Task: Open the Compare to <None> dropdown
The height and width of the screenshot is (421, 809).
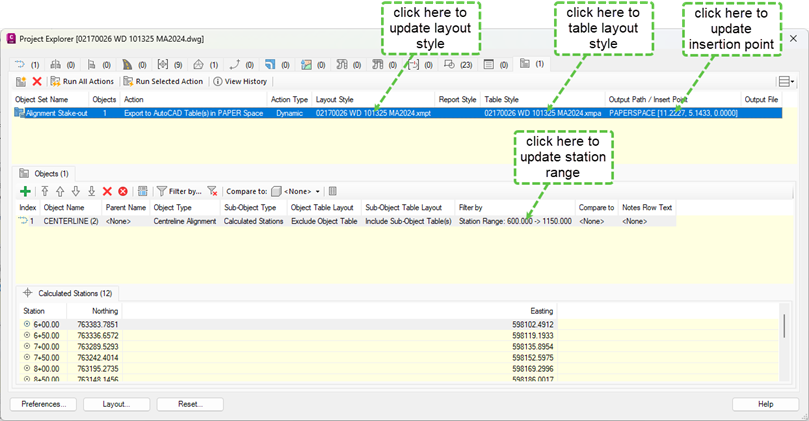Action: [x=296, y=191]
